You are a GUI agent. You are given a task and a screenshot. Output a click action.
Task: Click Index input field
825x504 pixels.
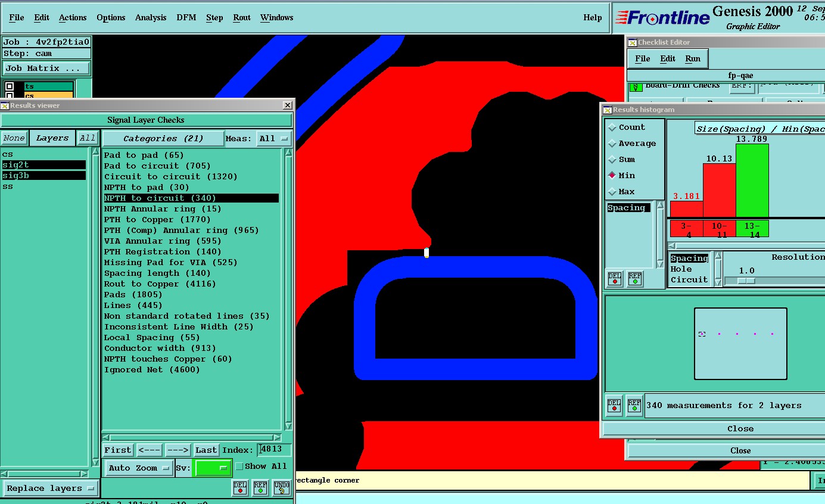[x=275, y=450]
